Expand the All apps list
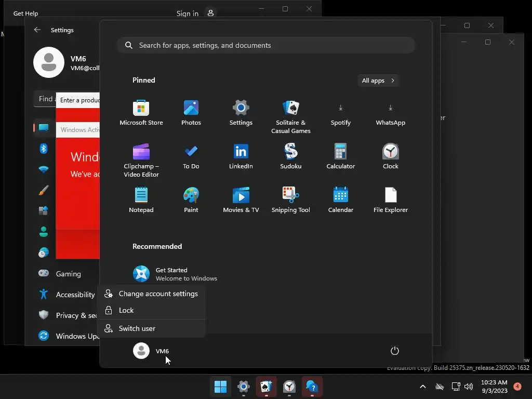 pyautogui.click(x=378, y=81)
